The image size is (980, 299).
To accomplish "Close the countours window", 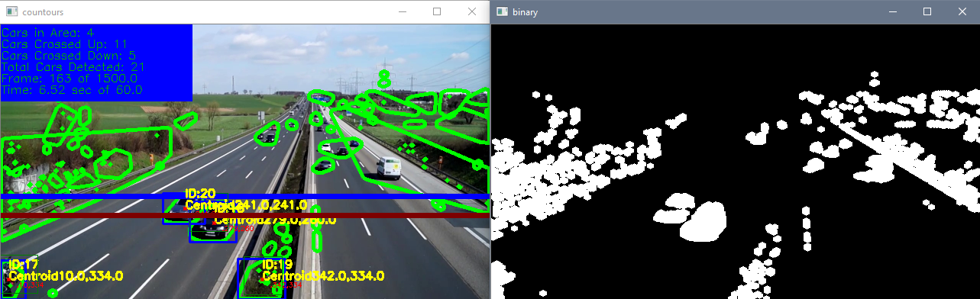I will pos(471,12).
